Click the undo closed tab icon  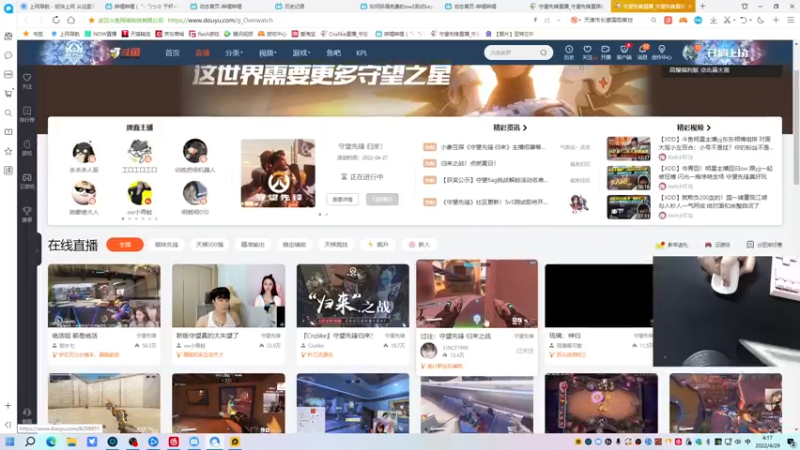tap(743, 20)
